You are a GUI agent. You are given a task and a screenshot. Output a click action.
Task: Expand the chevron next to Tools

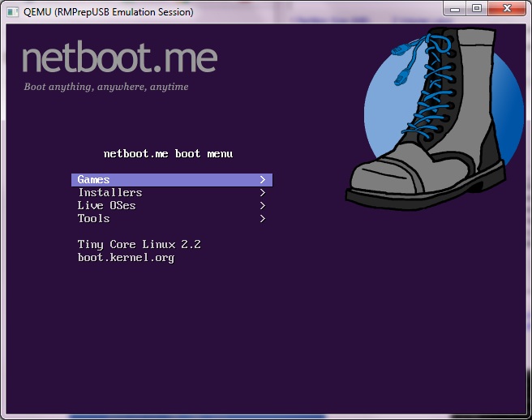(262, 218)
